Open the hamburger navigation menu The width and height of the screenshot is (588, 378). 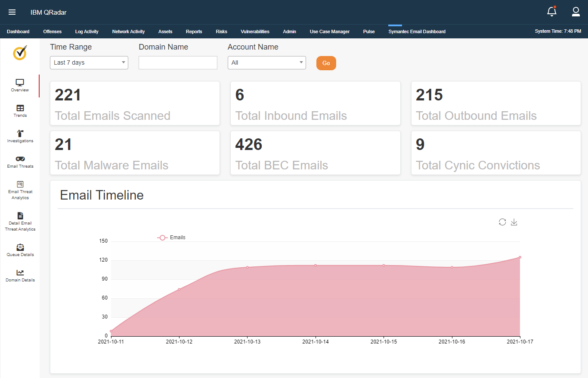tap(12, 12)
